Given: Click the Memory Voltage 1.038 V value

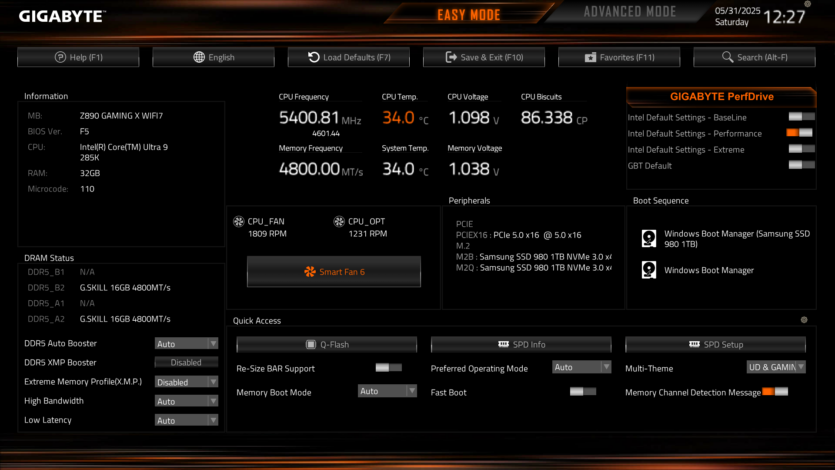Looking at the screenshot, I should (473, 169).
